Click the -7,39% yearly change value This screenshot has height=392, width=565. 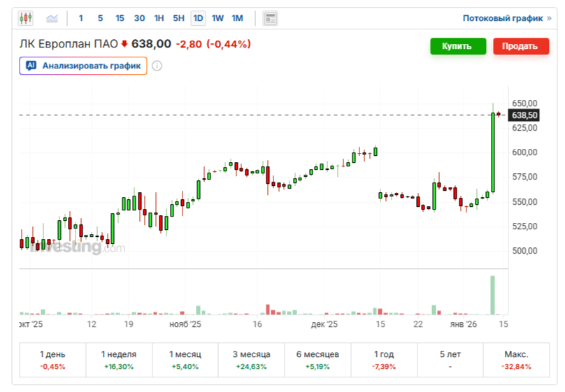[384, 367]
